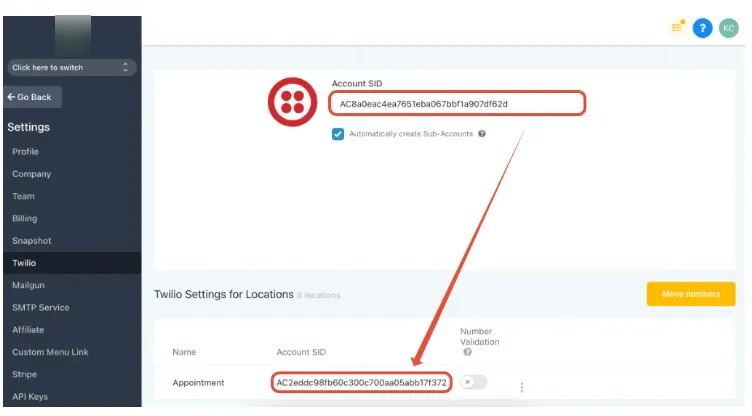Click the 8 locations count text
The height and width of the screenshot is (416, 752).
pyautogui.click(x=318, y=296)
